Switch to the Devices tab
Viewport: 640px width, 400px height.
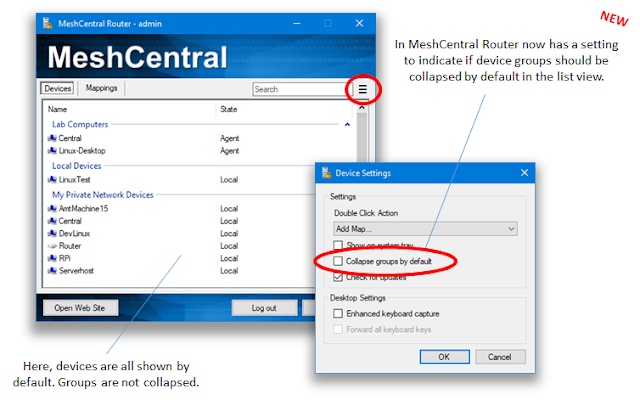(x=58, y=89)
